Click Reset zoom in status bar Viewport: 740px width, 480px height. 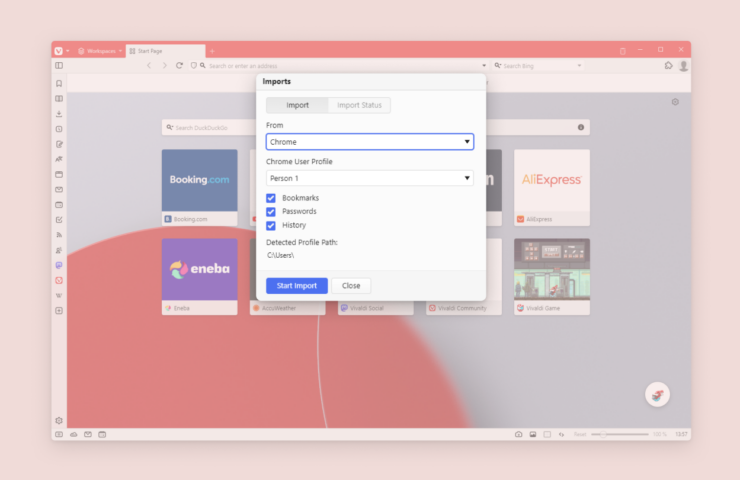[x=580, y=434]
